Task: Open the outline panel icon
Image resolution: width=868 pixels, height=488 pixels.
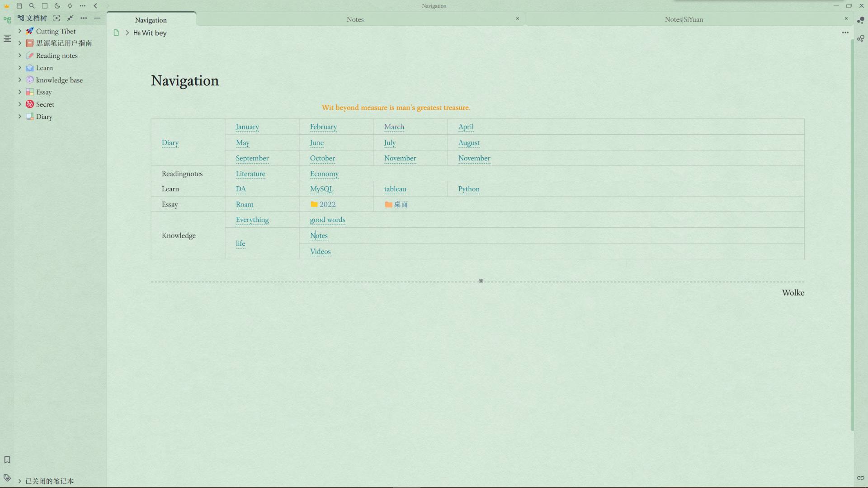Action: 7,38
